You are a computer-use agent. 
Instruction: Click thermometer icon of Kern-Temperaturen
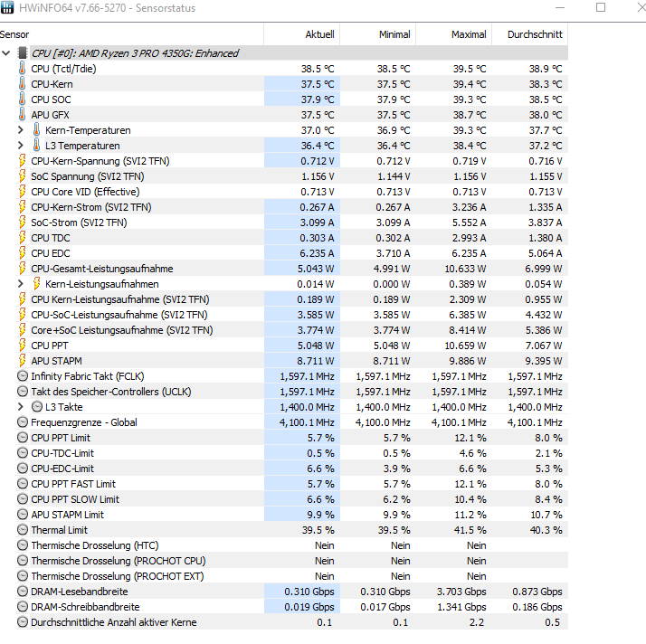[37, 129]
